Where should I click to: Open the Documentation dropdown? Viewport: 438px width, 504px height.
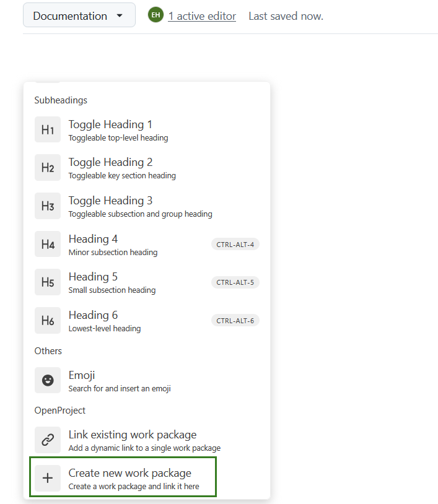click(79, 15)
